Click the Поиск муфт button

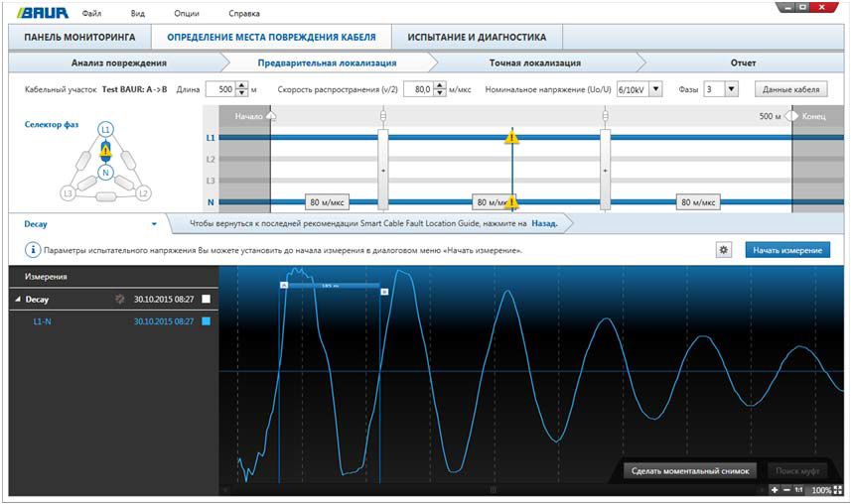click(797, 471)
